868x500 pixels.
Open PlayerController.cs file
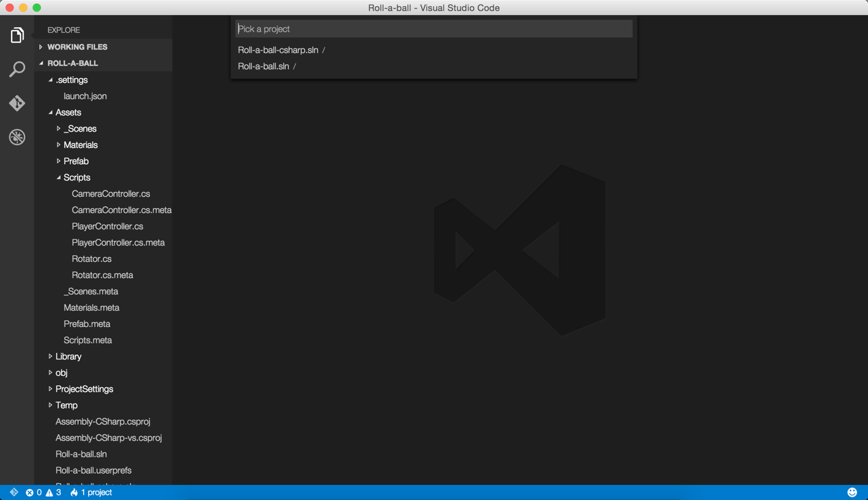click(103, 227)
